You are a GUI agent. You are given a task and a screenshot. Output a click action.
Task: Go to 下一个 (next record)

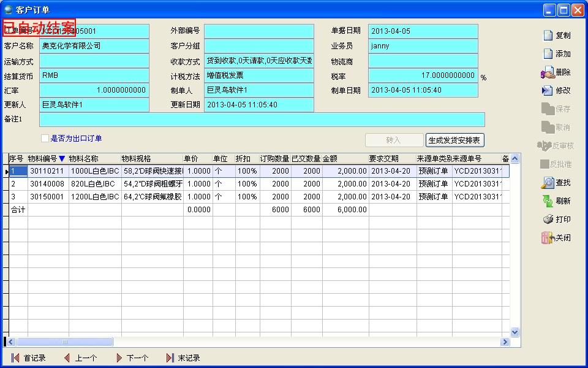click(x=132, y=358)
